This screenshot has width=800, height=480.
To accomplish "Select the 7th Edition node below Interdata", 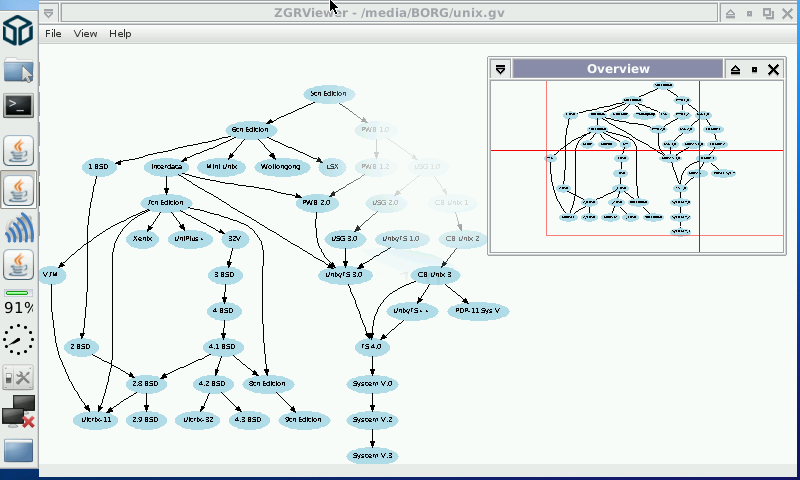I will [166, 203].
